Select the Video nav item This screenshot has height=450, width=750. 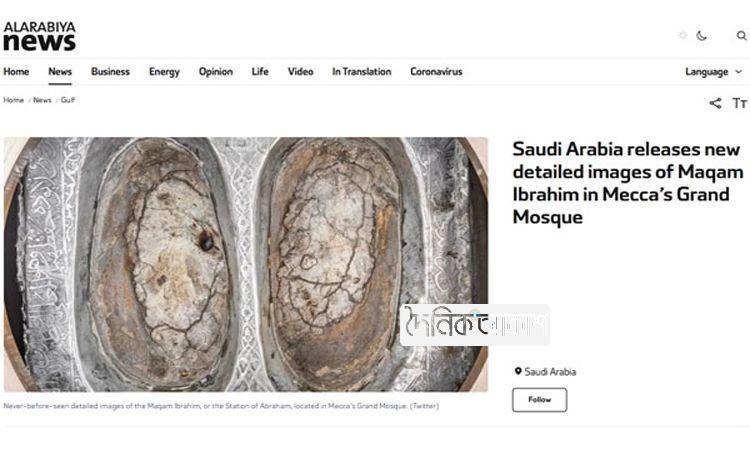pyautogui.click(x=300, y=72)
